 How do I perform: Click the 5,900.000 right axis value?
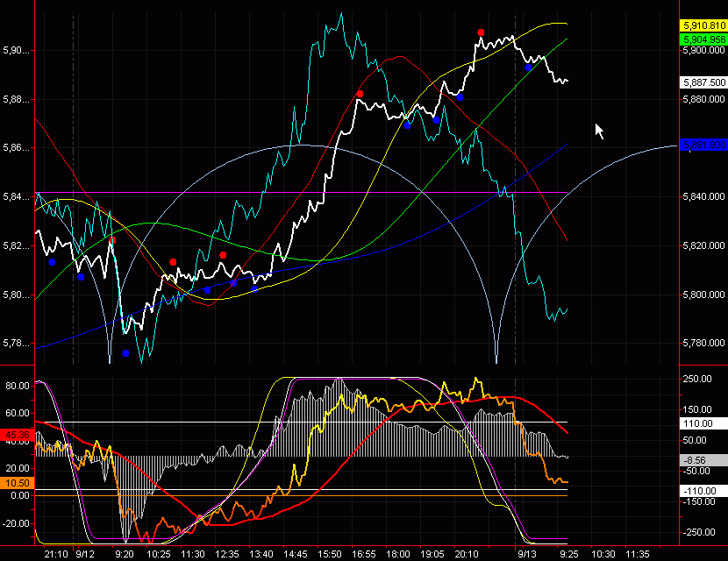point(703,50)
